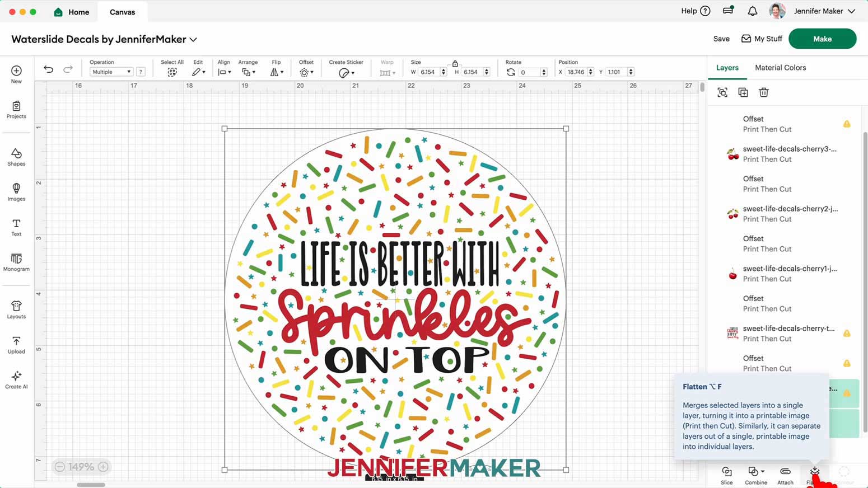868x488 pixels.
Task: Click the X position input field
Action: pos(576,72)
